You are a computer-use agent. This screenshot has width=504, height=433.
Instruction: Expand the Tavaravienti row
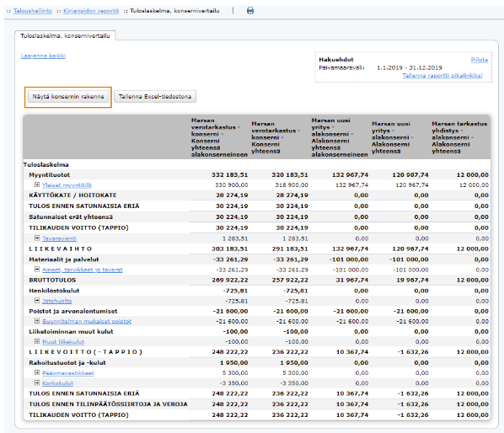pyautogui.click(x=37, y=238)
